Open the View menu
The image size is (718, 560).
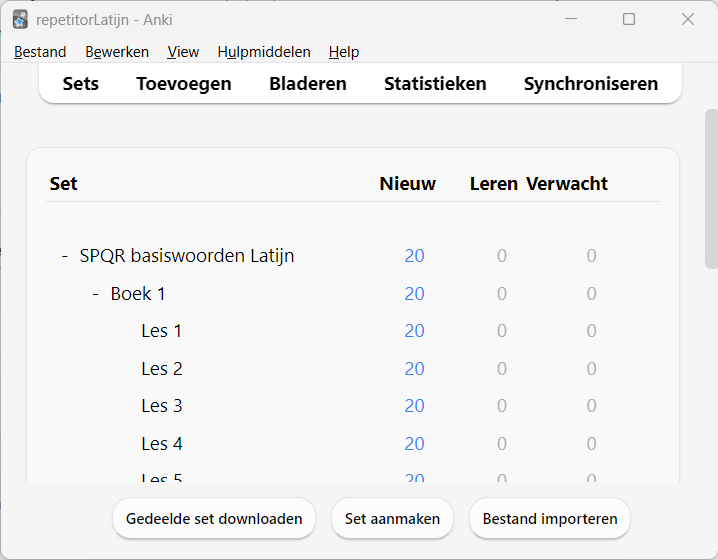click(x=183, y=52)
